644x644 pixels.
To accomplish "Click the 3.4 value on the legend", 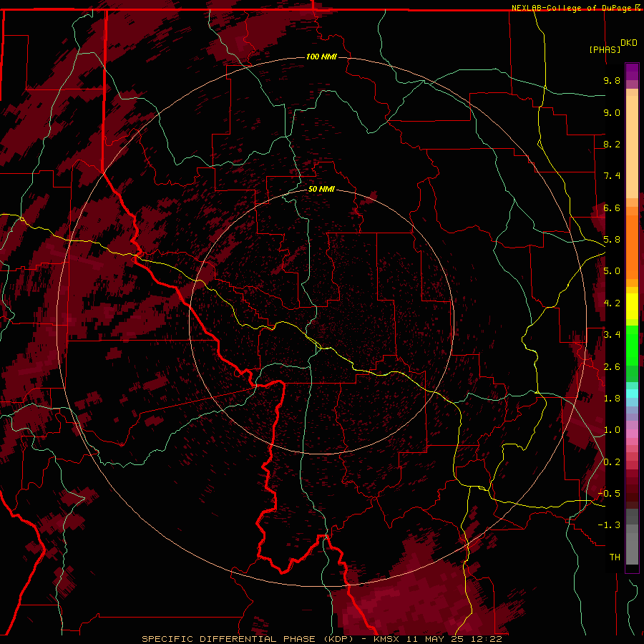I will pyautogui.click(x=612, y=335).
